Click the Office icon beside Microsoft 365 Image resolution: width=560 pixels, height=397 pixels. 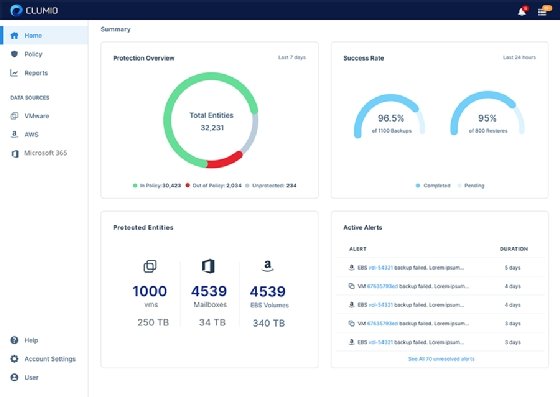[15, 154]
